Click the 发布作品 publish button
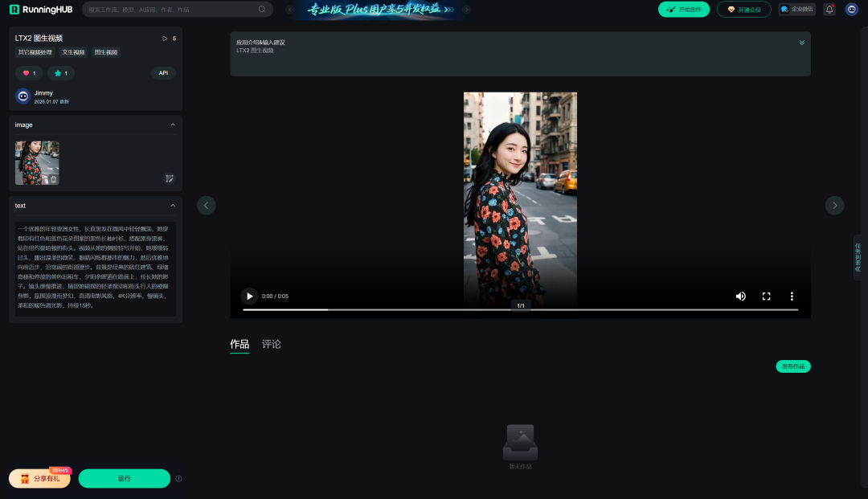Screen dimensions: 868x499 (x=792, y=366)
